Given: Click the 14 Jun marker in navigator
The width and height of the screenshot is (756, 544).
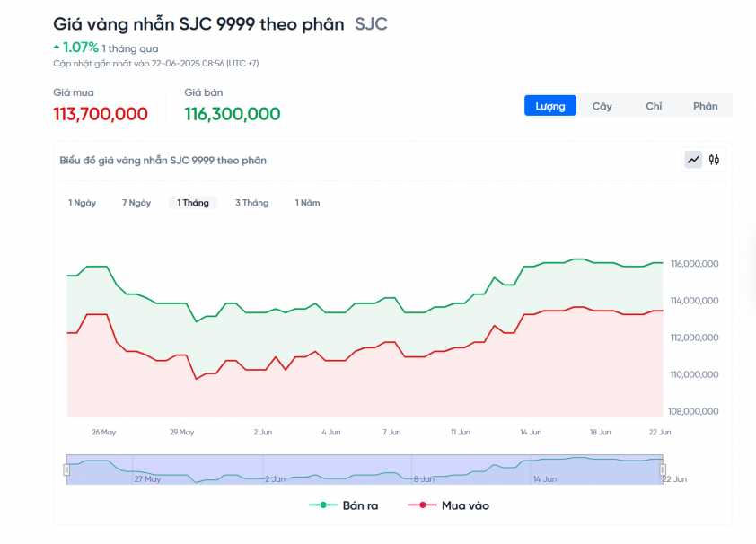Looking at the screenshot, I should point(545,479).
